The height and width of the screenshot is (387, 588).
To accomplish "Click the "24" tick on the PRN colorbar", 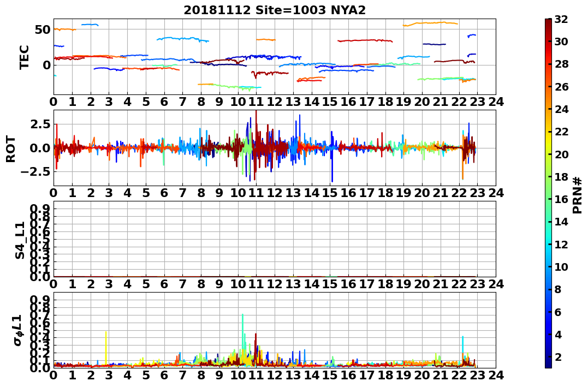I will point(561,109).
